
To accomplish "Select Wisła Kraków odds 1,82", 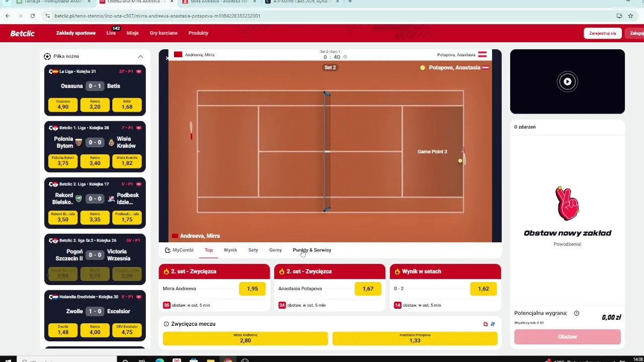I will 127,161.
